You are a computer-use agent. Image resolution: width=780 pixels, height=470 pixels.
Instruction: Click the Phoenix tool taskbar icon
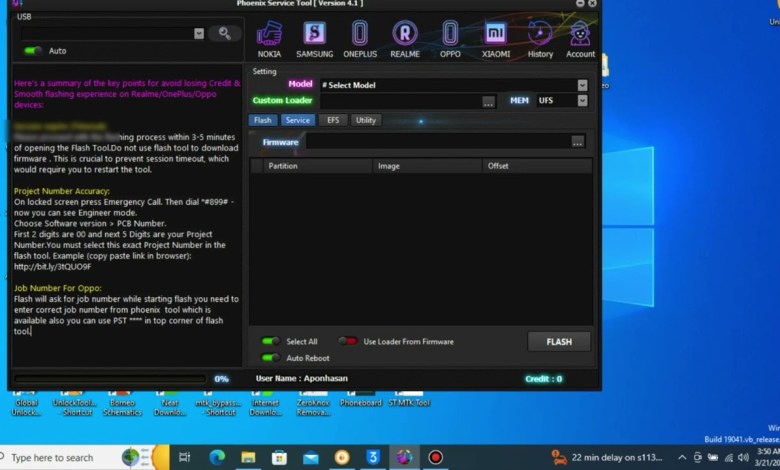point(404,457)
